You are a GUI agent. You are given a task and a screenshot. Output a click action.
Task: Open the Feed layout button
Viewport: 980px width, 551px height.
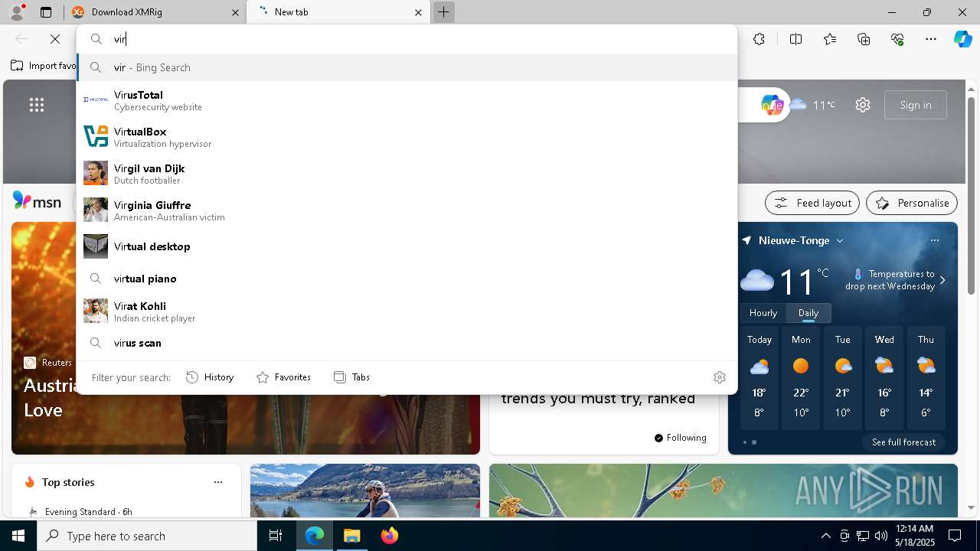click(x=812, y=203)
